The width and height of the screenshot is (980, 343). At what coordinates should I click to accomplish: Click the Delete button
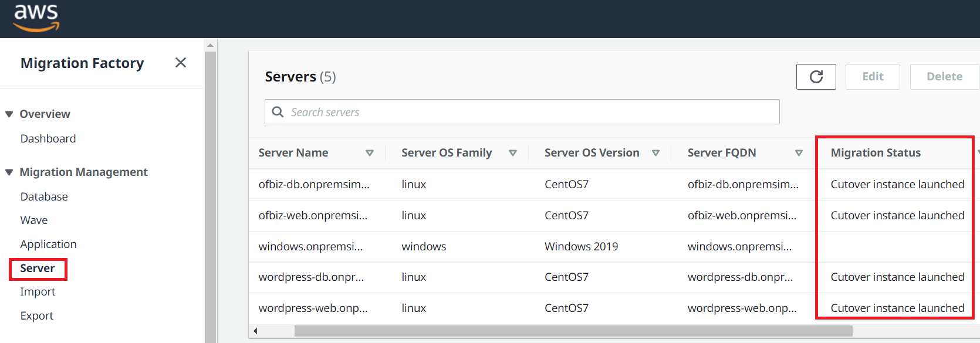point(944,77)
